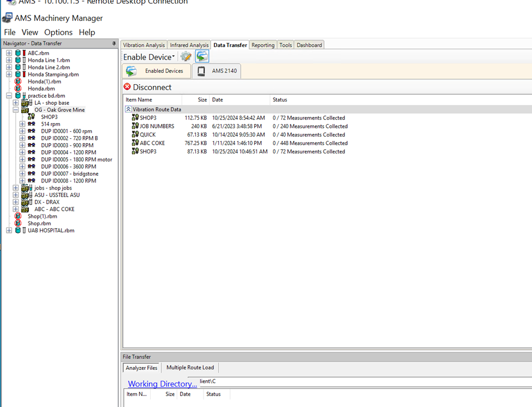Image resolution: width=532 pixels, height=407 pixels.
Task: Switch to the Vibration Analysis tab
Action: pos(144,45)
